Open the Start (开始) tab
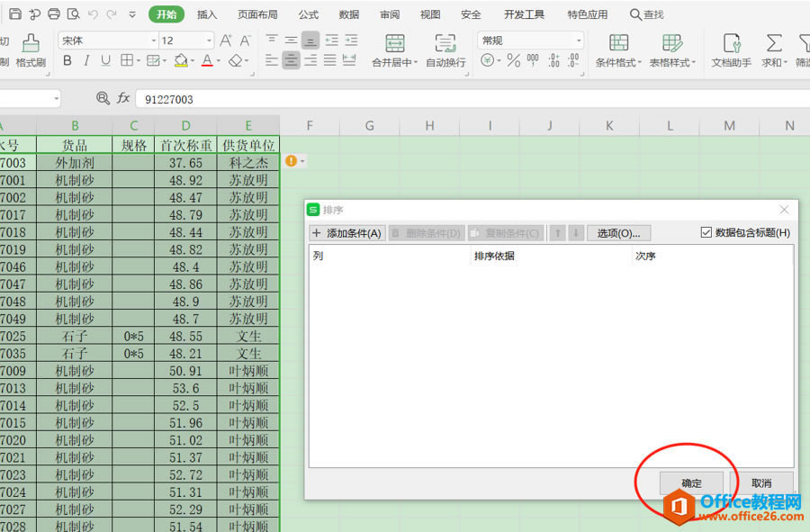This screenshot has height=532, width=810. coord(166,14)
